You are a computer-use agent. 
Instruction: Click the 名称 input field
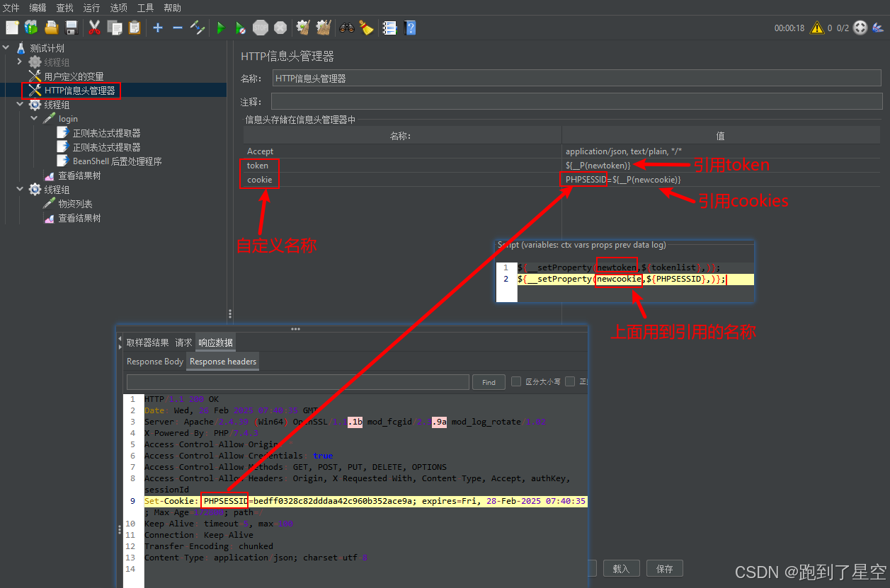point(578,79)
